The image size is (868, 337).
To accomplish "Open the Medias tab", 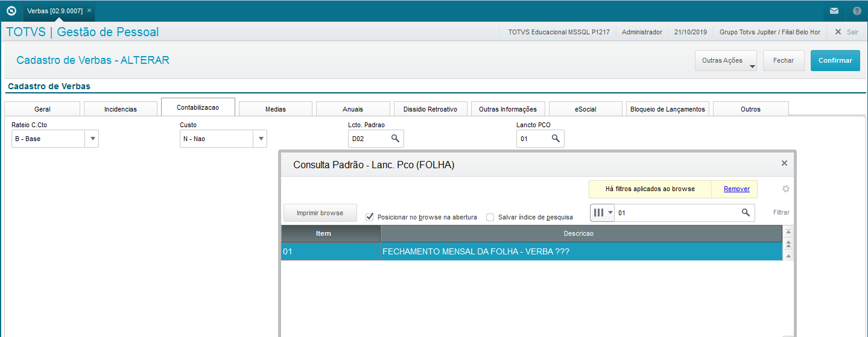I will point(276,109).
